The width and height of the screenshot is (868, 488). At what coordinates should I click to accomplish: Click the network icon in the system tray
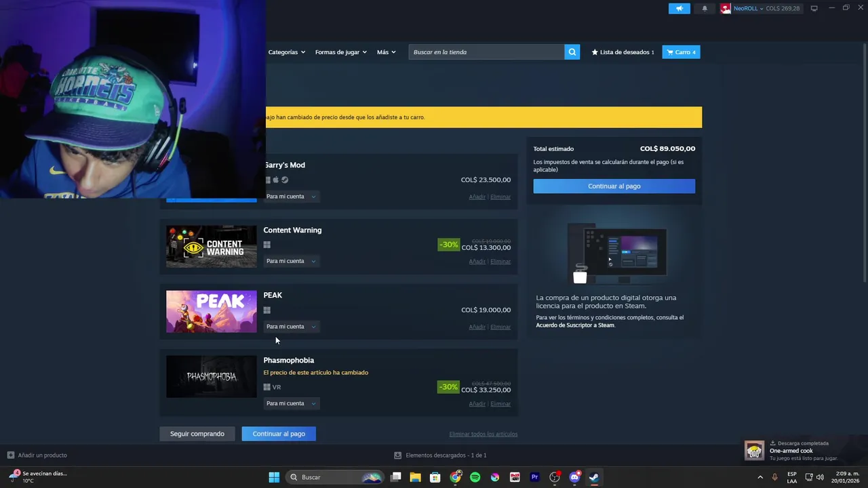[x=809, y=477]
